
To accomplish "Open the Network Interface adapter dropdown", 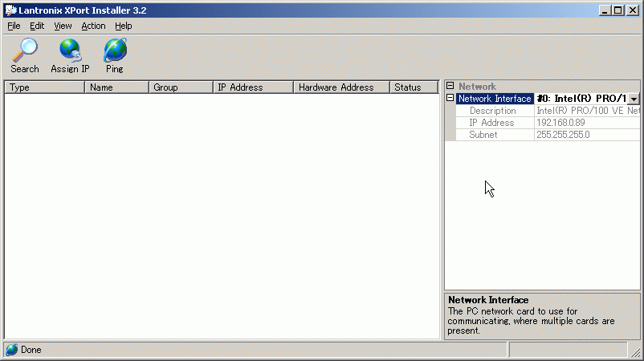I will coord(634,99).
